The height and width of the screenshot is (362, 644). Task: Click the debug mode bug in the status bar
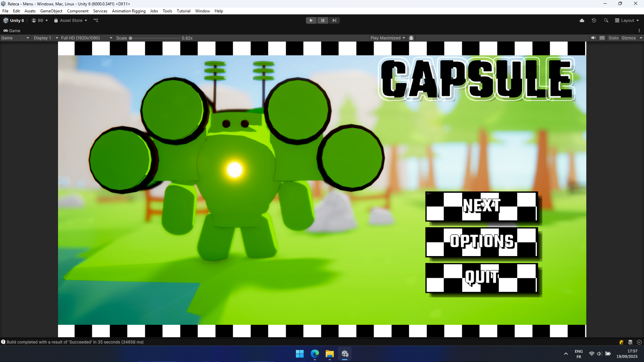pos(621,342)
